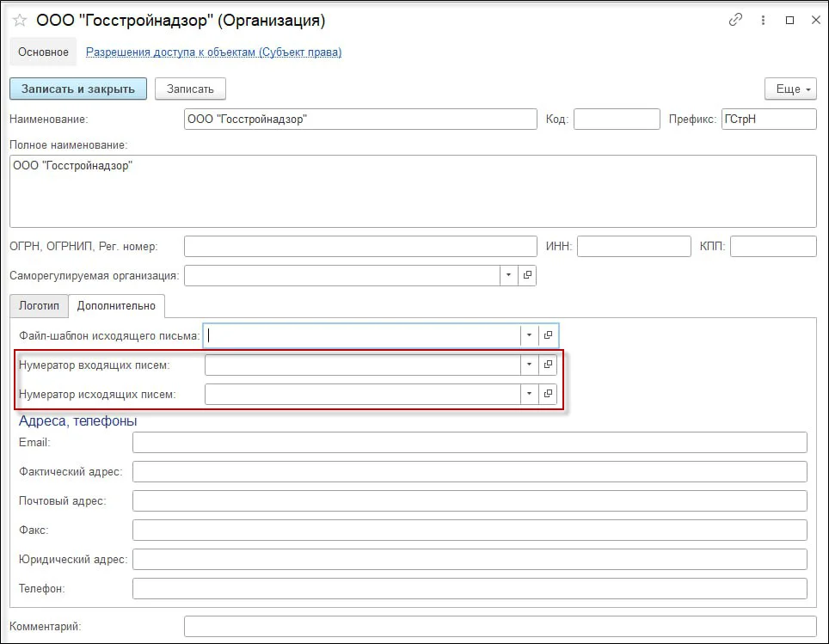Image resolution: width=829 pixels, height=644 pixels.
Task: Focus the Email address field
Action: pyautogui.click(x=470, y=442)
